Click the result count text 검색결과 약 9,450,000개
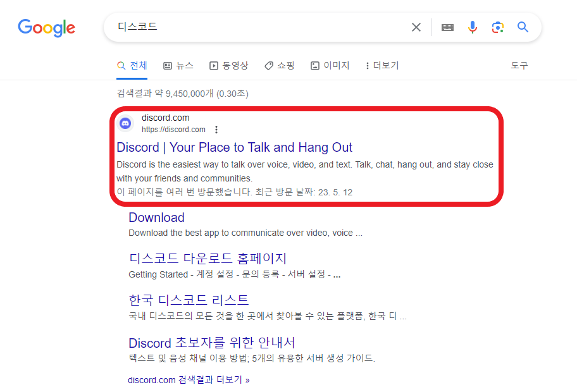 coord(182,94)
